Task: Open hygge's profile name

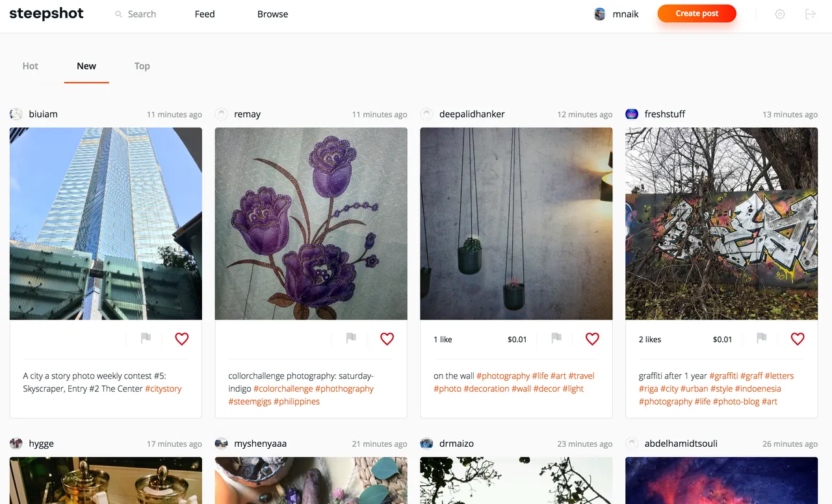Action: [41, 444]
